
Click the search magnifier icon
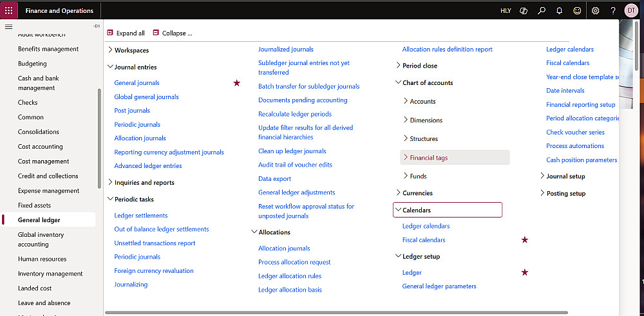point(542,10)
